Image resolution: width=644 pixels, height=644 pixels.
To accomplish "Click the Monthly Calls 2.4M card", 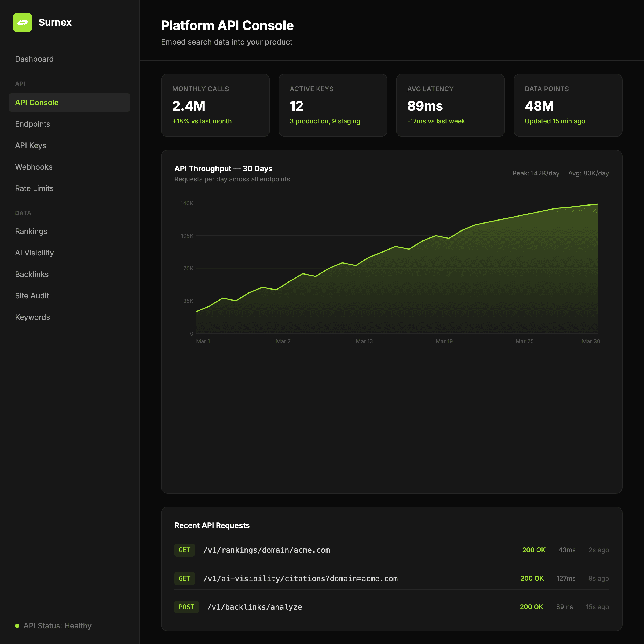I will pyautogui.click(x=215, y=105).
